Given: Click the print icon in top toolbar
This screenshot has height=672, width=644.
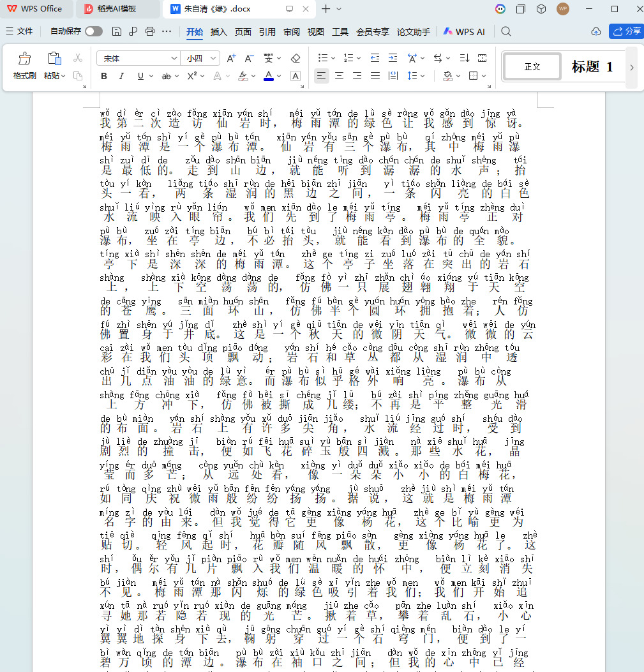Looking at the screenshot, I should 149,31.
